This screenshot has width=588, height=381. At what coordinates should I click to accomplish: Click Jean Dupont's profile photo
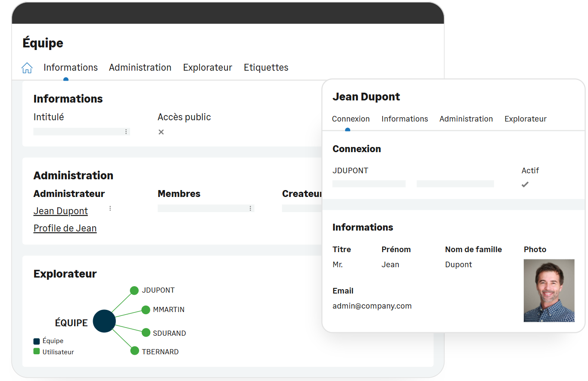[x=549, y=290]
